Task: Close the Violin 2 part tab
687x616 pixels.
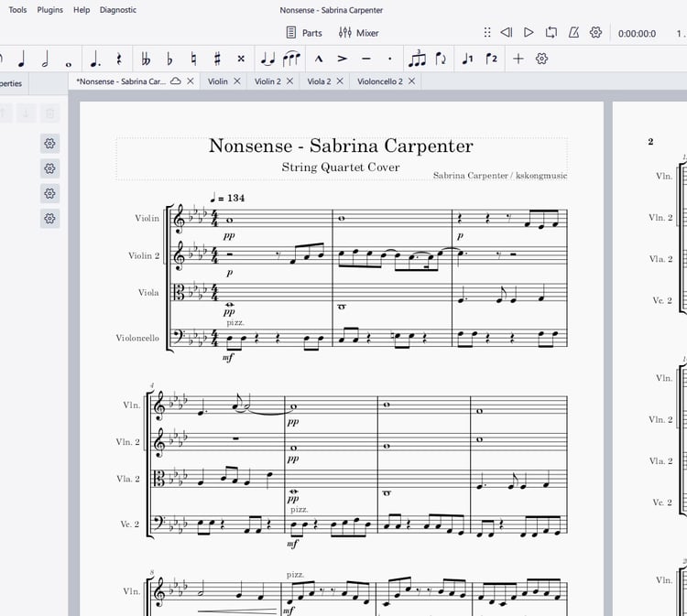Action: pyautogui.click(x=289, y=81)
